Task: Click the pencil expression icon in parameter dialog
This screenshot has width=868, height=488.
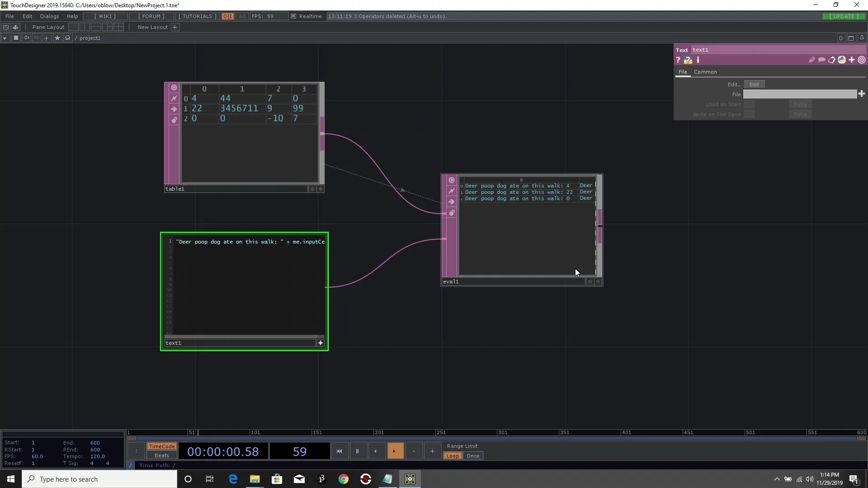Action: coord(812,60)
